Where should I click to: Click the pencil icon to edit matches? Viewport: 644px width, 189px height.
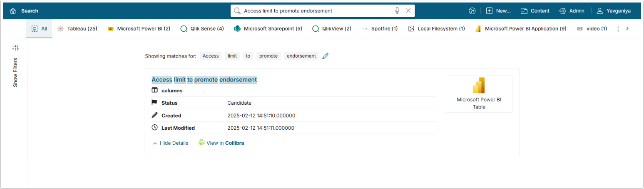pos(326,56)
